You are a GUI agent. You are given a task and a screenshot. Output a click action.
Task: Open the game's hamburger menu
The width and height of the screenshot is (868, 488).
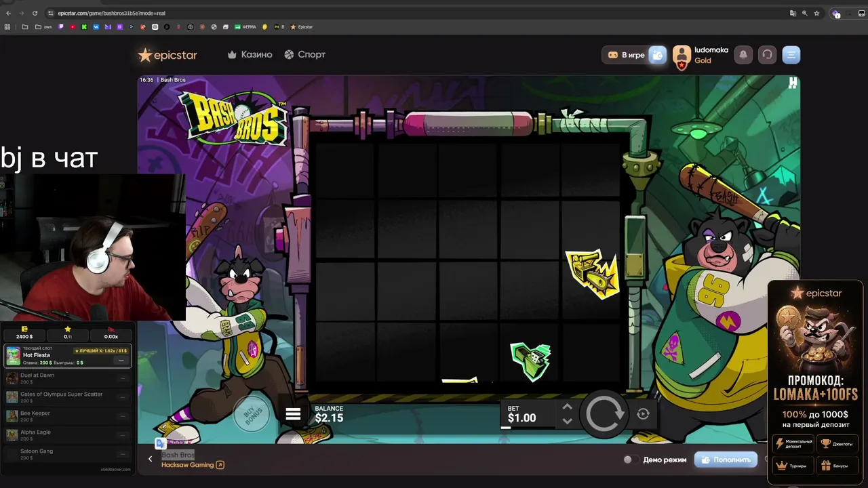pos(293,414)
